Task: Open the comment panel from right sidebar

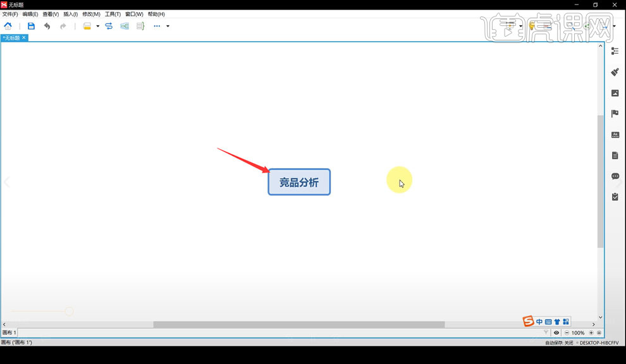Action: coord(615,176)
